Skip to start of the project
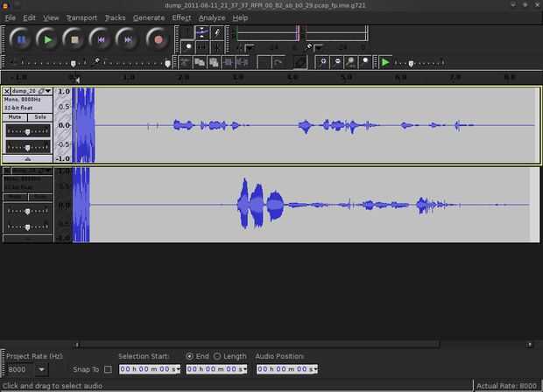This screenshot has width=543, height=392. tap(101, 39)
